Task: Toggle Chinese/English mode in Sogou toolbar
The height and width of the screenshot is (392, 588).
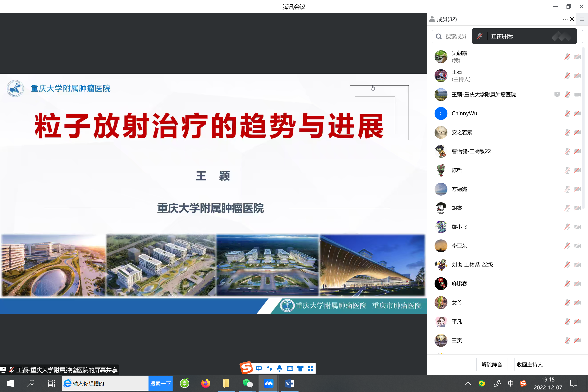Action: [x=259, y=369]
